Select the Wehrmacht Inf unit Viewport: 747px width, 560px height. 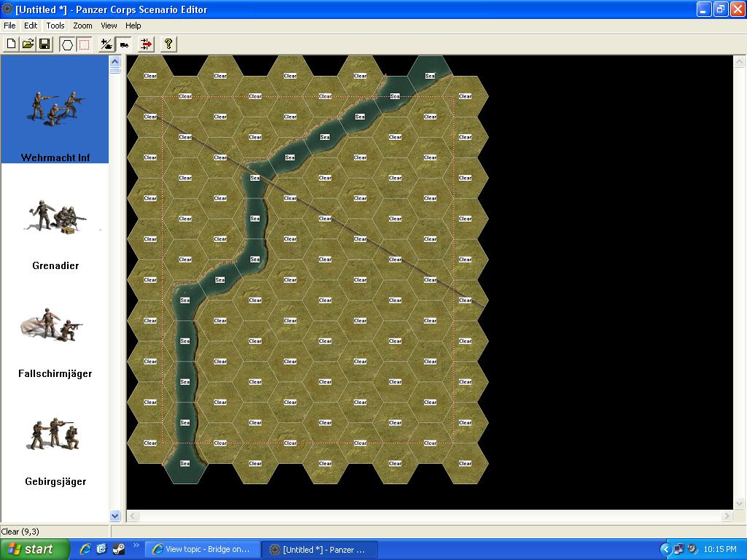55,109
